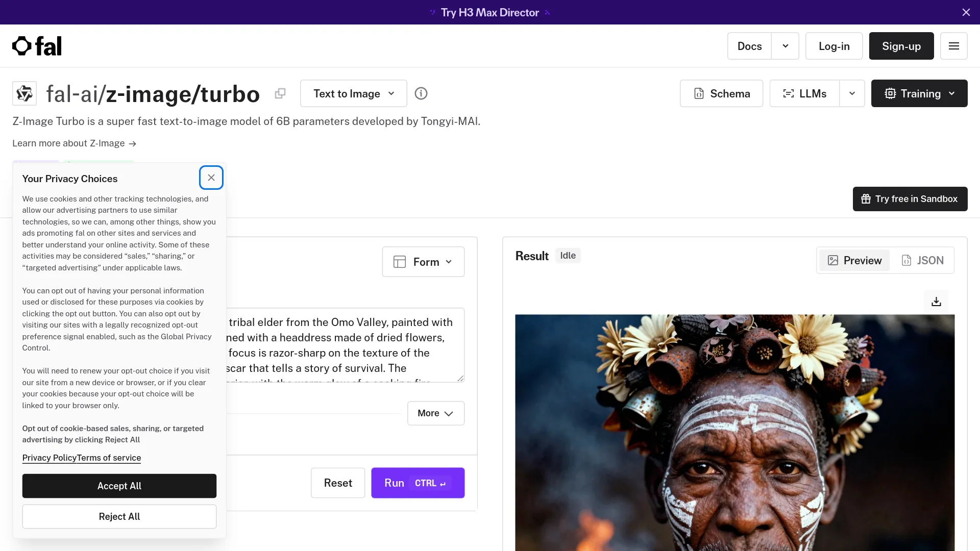Expand the Docs dropdown arrow
The width and height of the screenshot is (980, 551).
(786, 46)
